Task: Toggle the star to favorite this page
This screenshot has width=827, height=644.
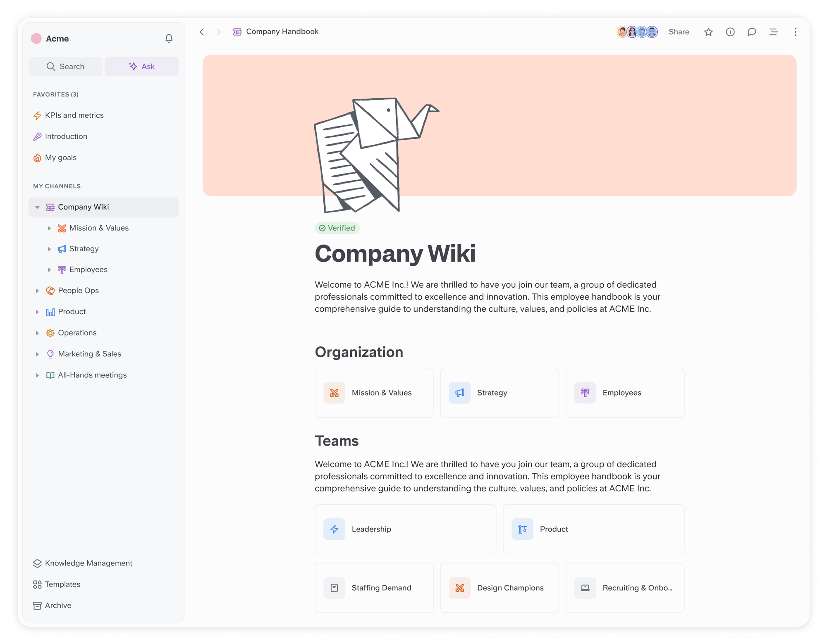Action: tap(708, 32)
